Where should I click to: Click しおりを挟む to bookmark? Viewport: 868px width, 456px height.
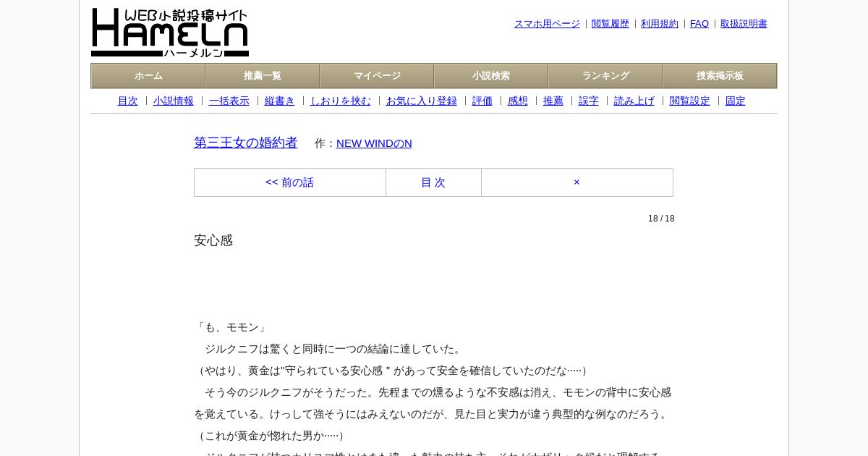(341, 101)
